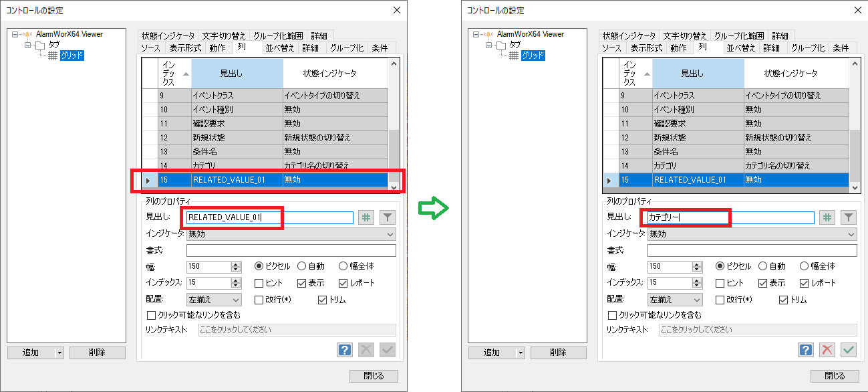The image size is (868, 392).
Task: Click インデックス spinner arrows in right dialog
Action: [x=696, y=282]
